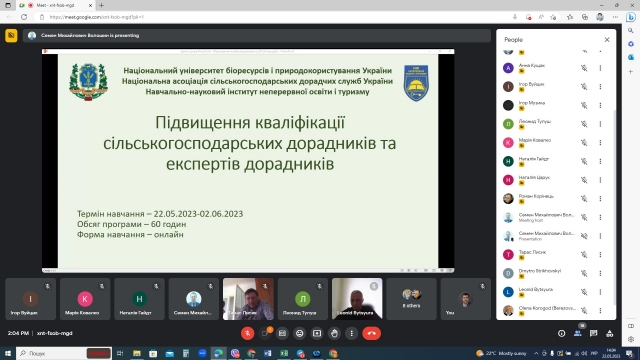Open more options in the call toolbar

(351, 333)
